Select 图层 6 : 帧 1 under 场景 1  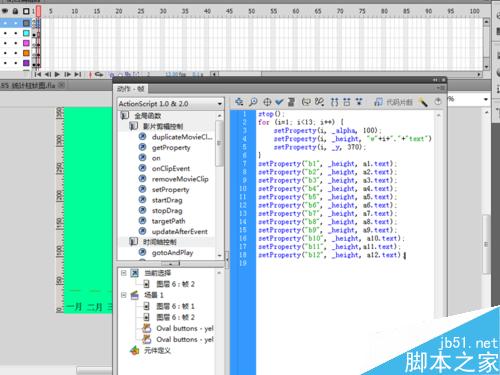[175, 306]
